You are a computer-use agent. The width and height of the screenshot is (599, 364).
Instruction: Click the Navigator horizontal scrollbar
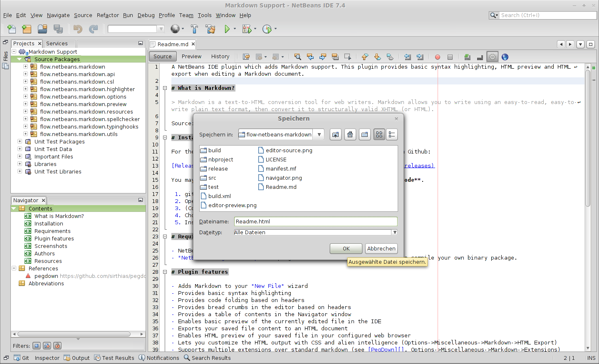[x=74, y=334]
